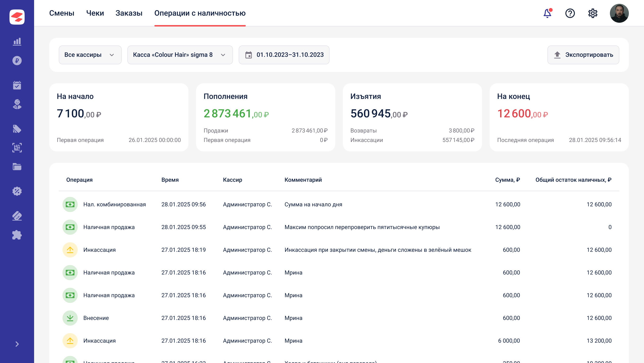This screenshot has width=644, height=363.
Task: Switch to the Чеки tab
Action: (95, 13)
